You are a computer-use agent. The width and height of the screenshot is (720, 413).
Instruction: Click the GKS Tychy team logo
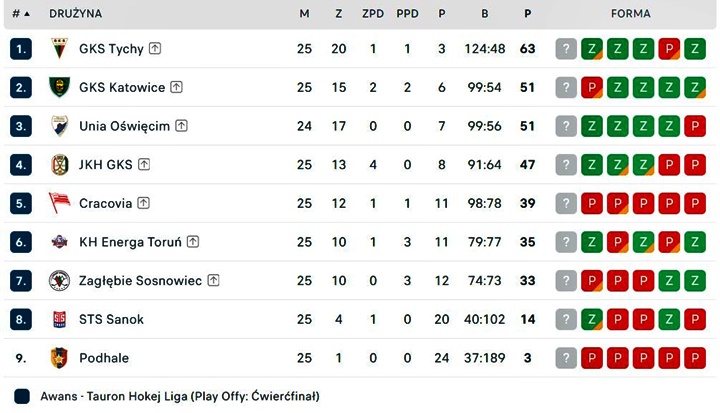59,49
